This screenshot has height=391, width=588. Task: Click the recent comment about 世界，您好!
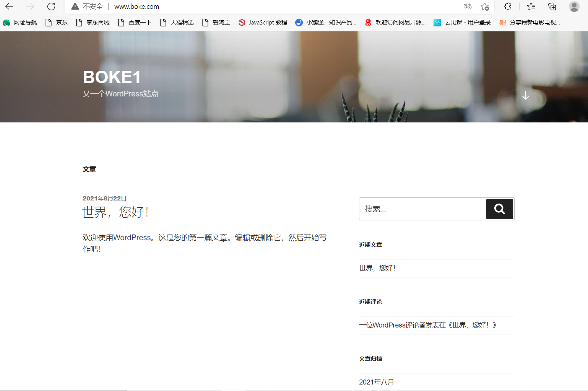click(427, 325)
